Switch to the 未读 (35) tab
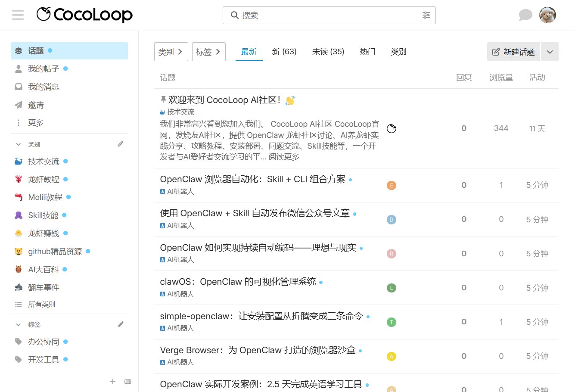The image size is (575, 392). [x=328, y=51]
